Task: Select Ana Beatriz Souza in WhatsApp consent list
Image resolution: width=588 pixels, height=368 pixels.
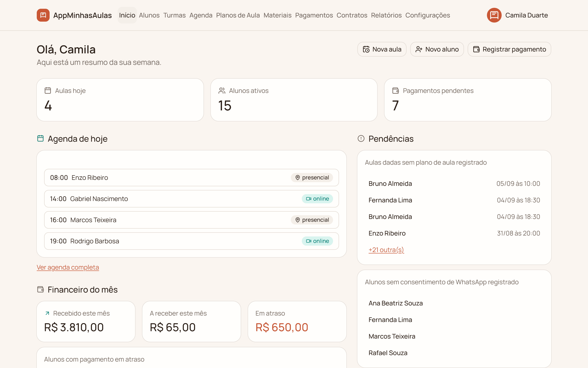Action: (x=454, y=303)
